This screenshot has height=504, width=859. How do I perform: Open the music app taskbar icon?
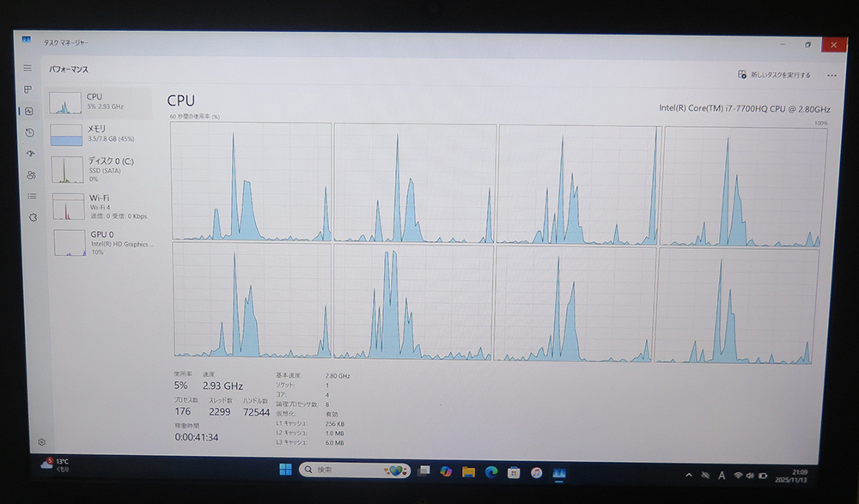(536, 473)
